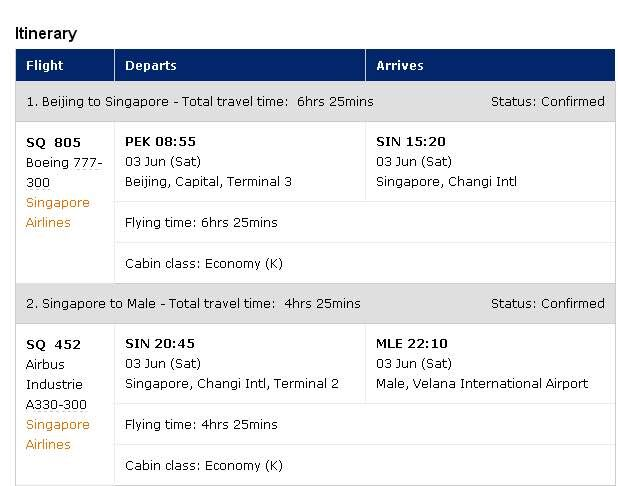The width and height of the screenshot is (618, 486).
Task: Click the Itinerary heading
Action: (46, 34)
